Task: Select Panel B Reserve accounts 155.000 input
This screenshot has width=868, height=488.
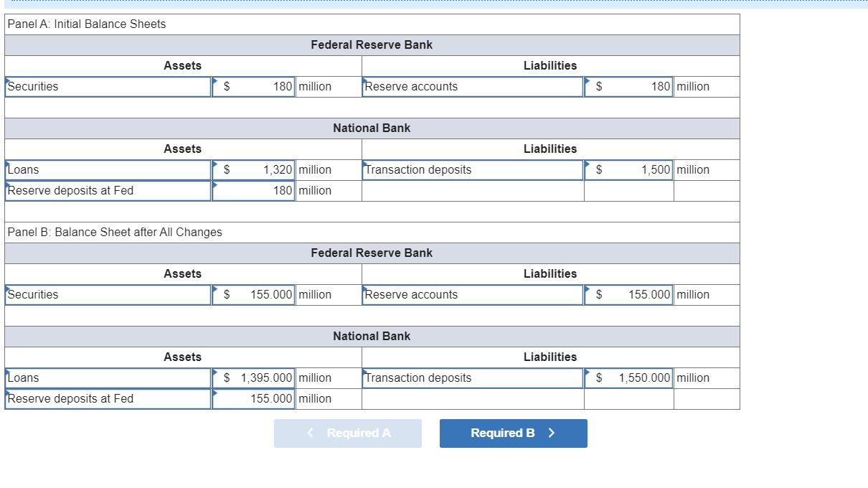Action: click(628, 294)
